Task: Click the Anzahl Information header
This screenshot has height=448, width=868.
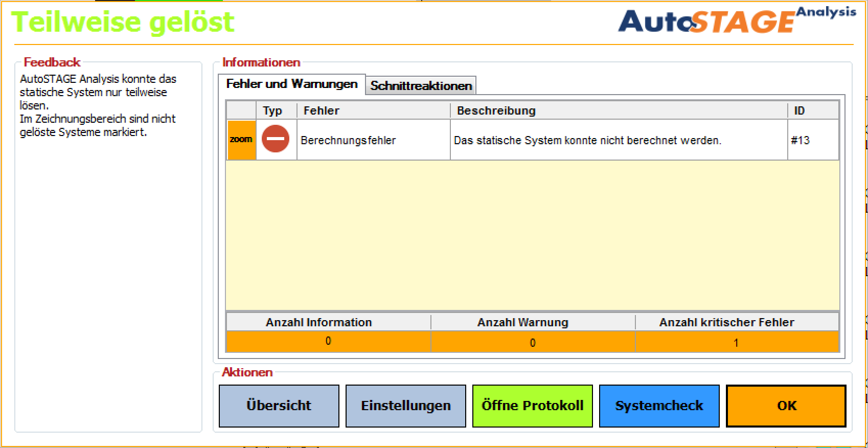Action: [x=328, y=322]
